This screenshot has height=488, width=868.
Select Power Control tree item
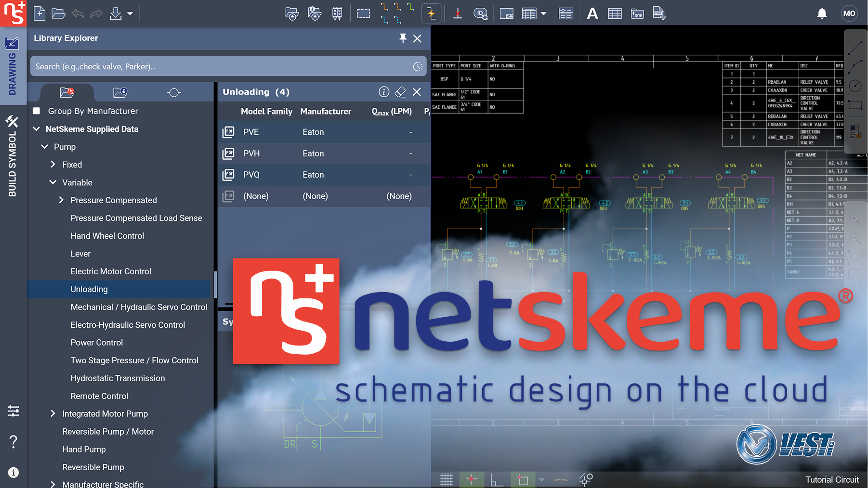[x=97, y=343]
